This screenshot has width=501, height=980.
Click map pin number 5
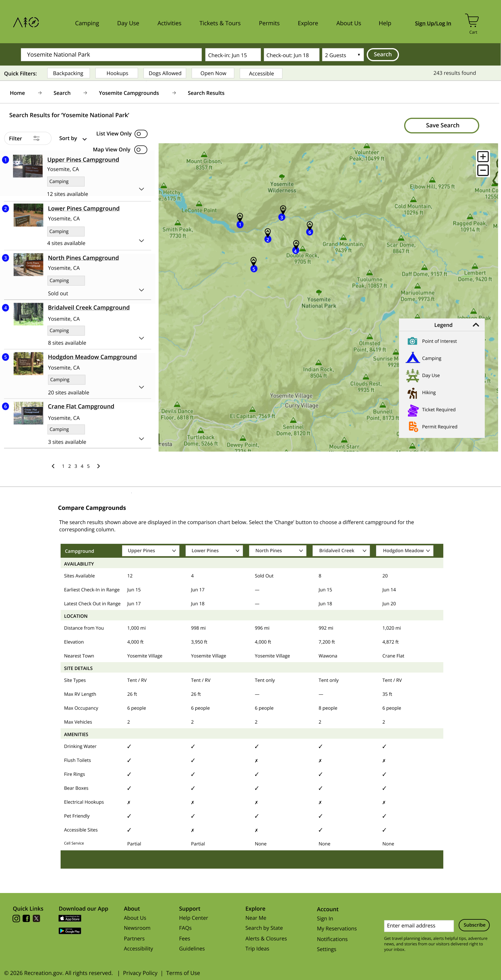click(x=254, y=265)
